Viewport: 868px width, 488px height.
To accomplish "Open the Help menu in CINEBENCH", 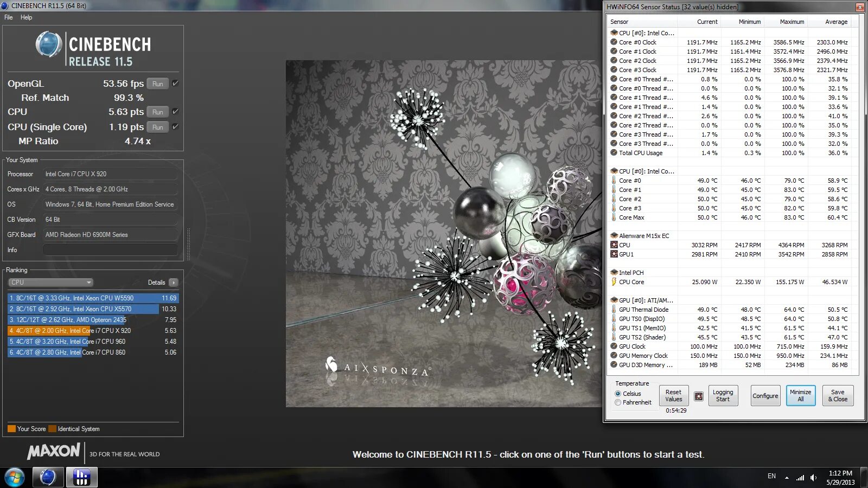I will (x=26, y=17).
